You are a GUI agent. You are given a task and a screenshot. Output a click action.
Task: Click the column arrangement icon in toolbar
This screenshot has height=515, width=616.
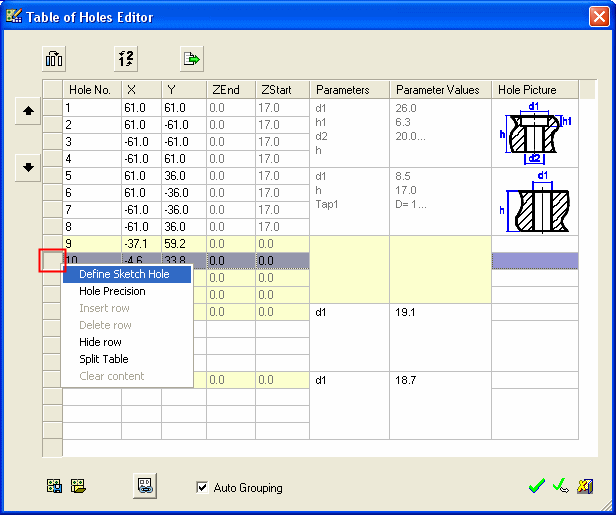coord(55,58)
